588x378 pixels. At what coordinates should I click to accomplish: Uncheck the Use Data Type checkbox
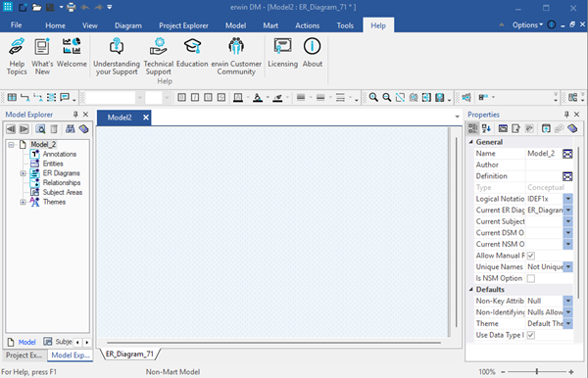click(530, 335)
